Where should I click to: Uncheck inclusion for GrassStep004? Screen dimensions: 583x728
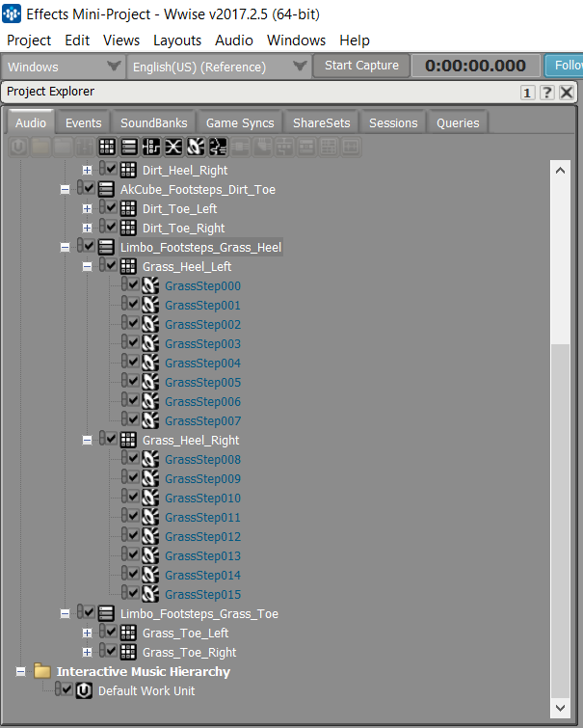point(134,362)
